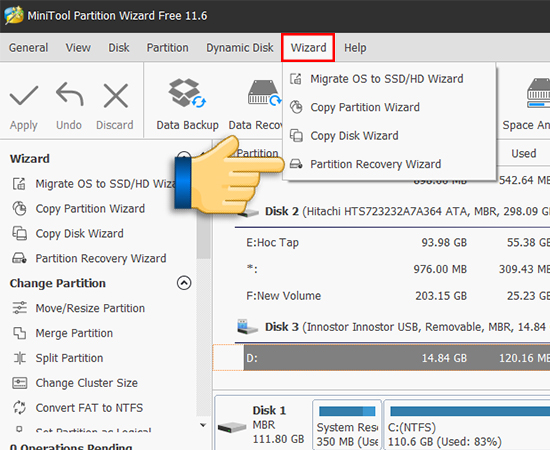Click sidebar Migrate OS to SSD/HD icon
This screenshot has height=450, width=550.
coord(19,183)
